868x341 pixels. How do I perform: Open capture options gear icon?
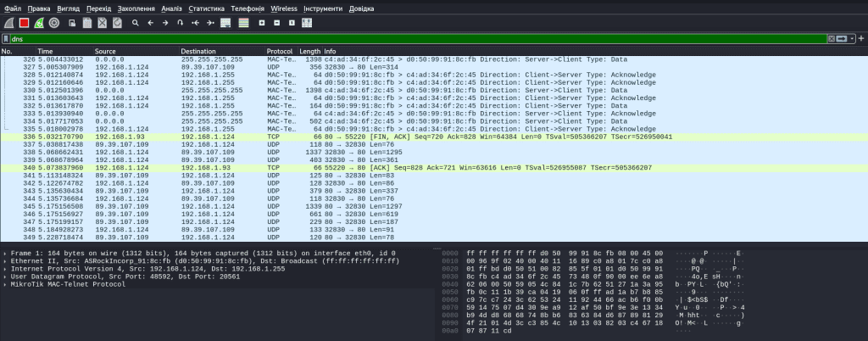tap(53, 23)
